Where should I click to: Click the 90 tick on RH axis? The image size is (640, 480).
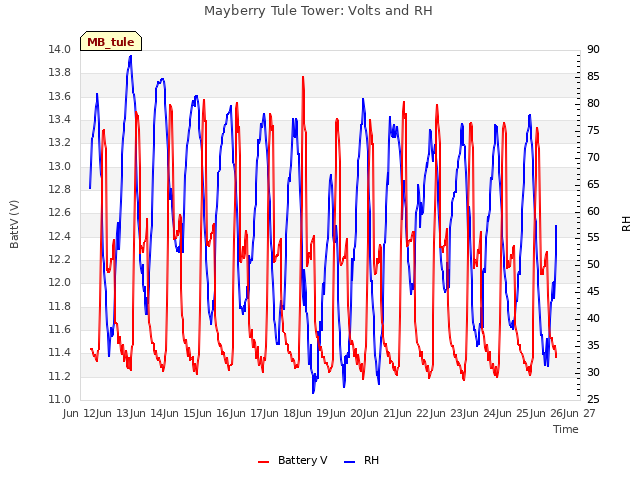(593, 49)
